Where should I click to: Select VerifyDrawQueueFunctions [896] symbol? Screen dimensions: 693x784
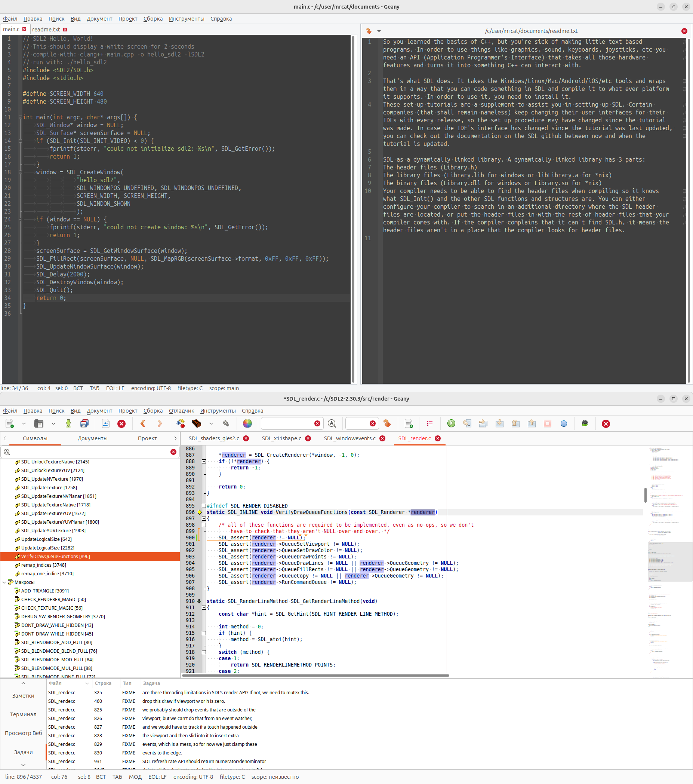(90, 557)
